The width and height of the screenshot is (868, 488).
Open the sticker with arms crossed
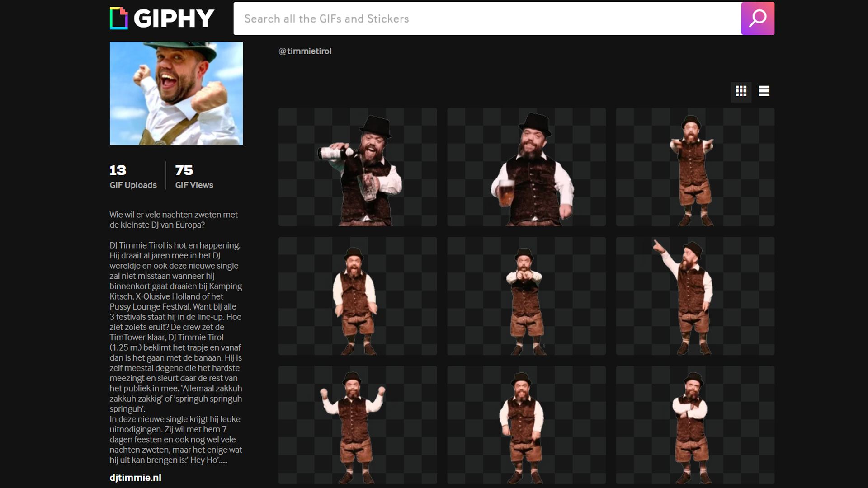695,425
